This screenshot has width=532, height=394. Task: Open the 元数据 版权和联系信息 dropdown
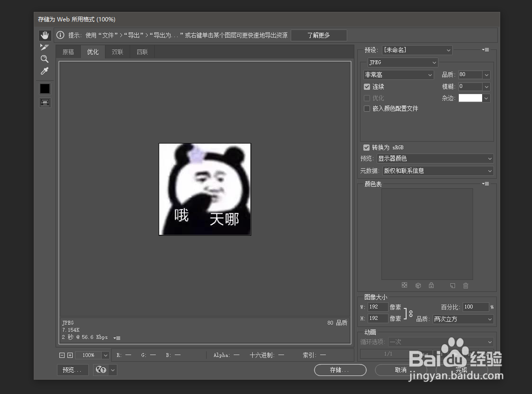(x=438, y=171)
